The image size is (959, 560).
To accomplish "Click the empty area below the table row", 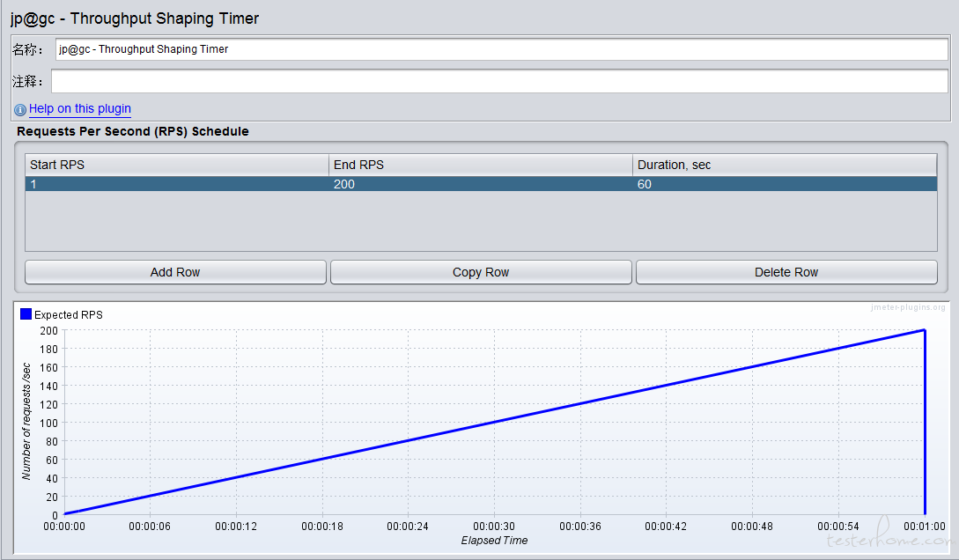I will 480,221.
